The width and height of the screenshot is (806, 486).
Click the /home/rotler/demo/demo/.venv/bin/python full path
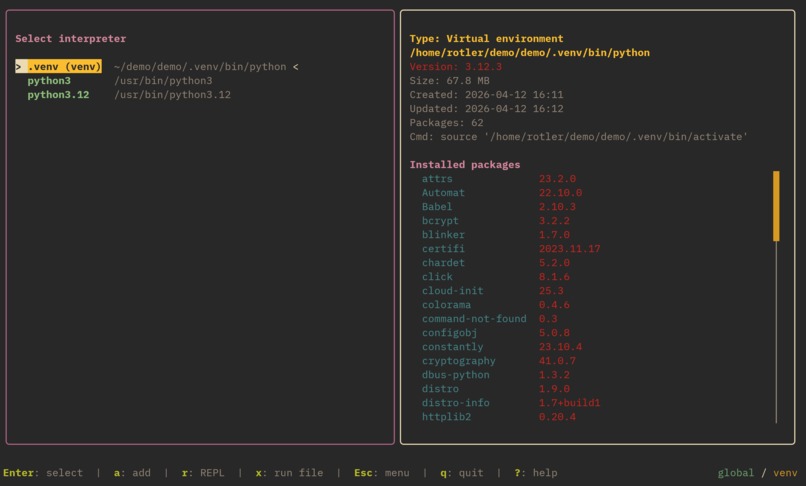point(529,52)
